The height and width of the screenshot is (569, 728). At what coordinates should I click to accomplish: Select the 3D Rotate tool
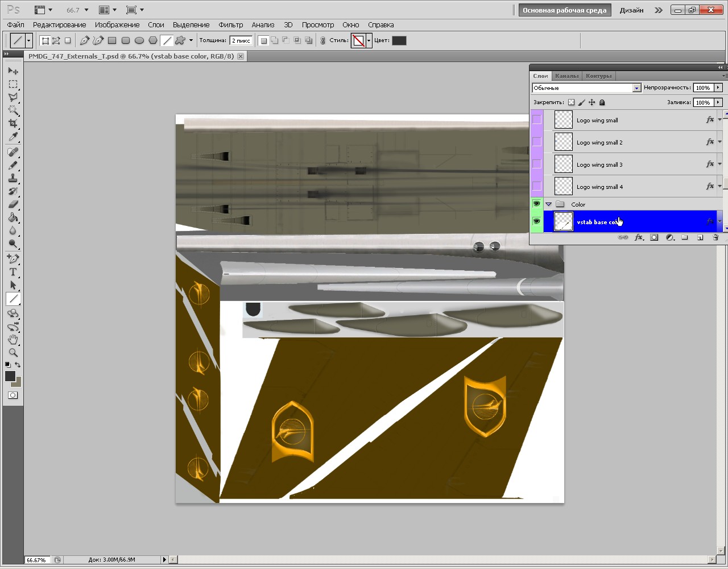tap(13, 314)
